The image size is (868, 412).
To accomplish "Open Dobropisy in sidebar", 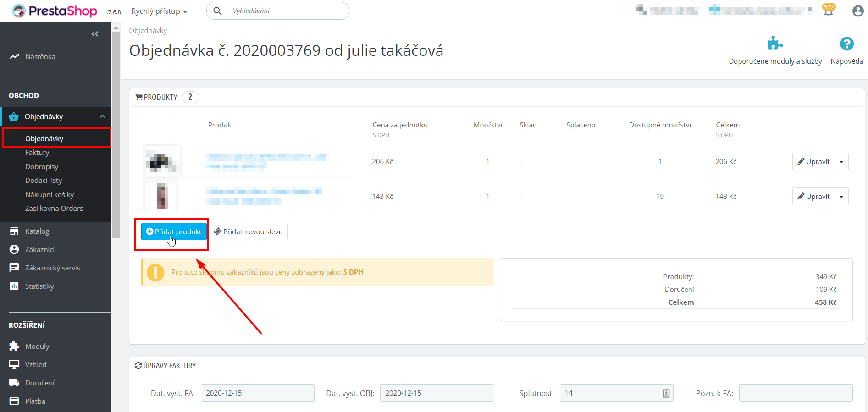I will [42, 166].
